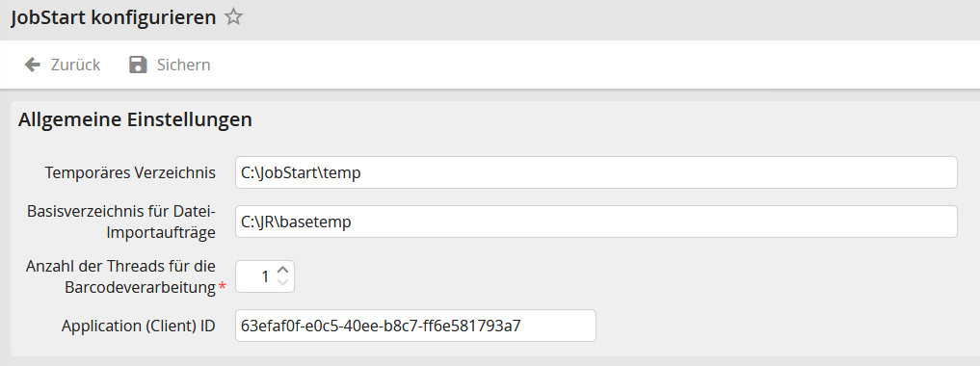Click the back arrow icon

(32, 65)
